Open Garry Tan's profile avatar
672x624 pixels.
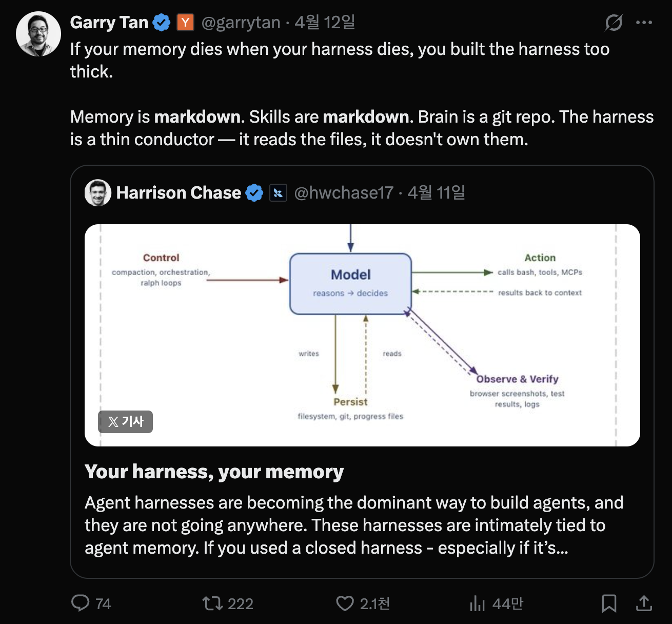(38, 34)
